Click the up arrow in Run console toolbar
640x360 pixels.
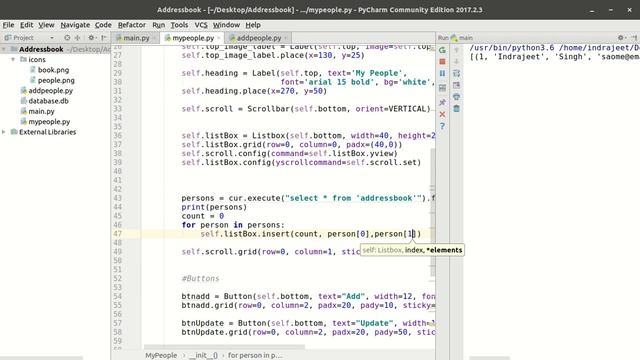point(456,50)
